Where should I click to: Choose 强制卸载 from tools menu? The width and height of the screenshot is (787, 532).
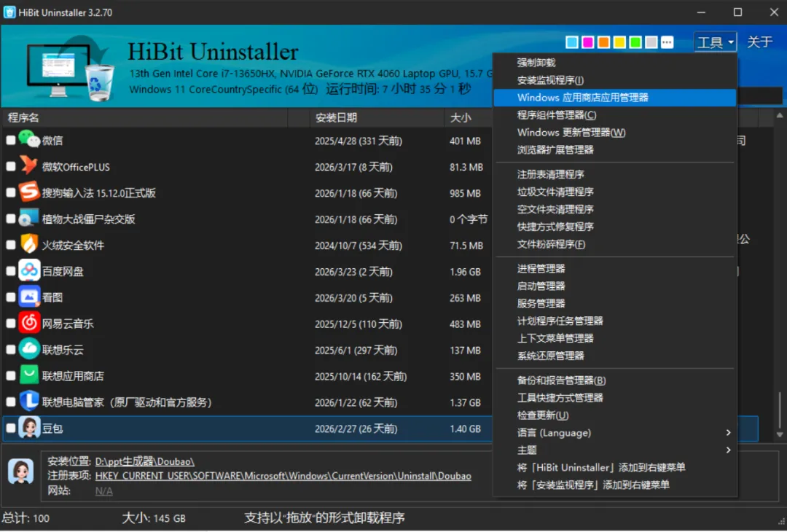click(615, 63)
